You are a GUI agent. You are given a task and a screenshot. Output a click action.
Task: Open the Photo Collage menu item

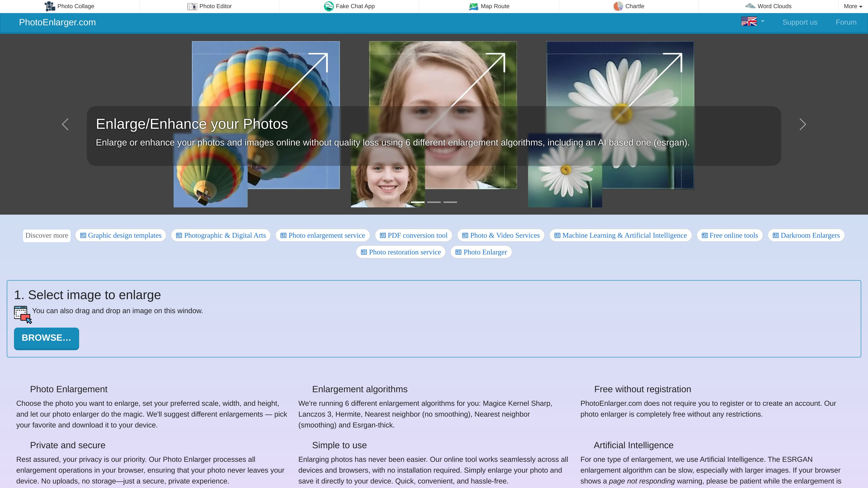[69, 6]
